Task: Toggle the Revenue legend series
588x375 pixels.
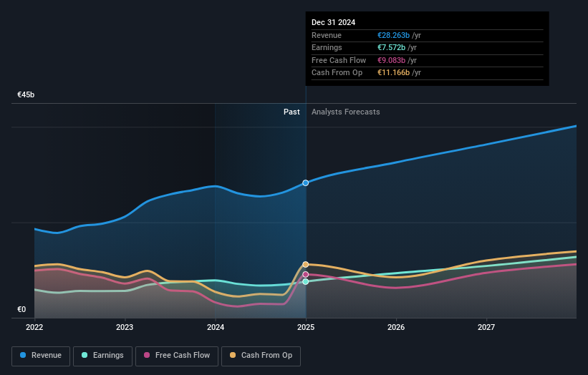Action: 41,356
